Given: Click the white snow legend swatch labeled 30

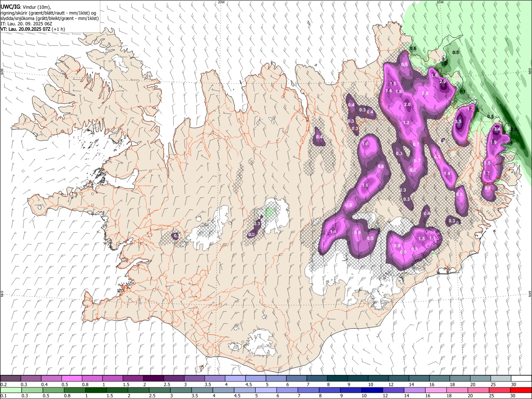Looking at the screenshot, I should 521,379.
